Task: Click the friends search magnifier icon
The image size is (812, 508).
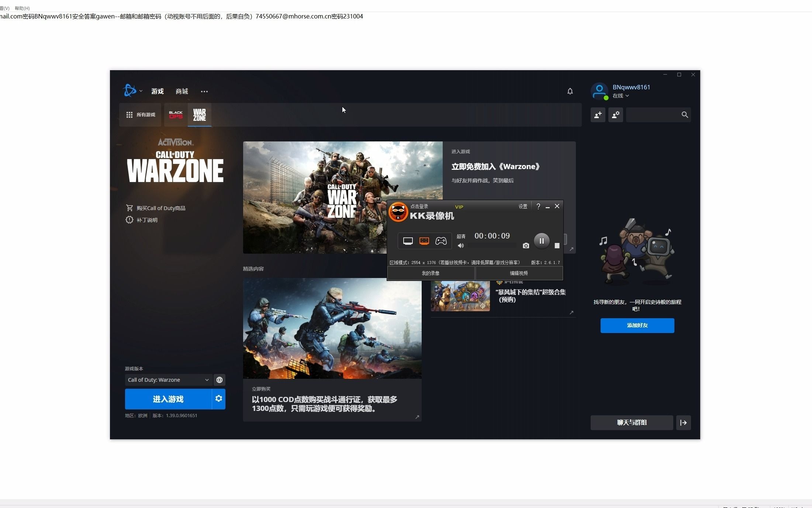Action: click(x=685, y=115)
